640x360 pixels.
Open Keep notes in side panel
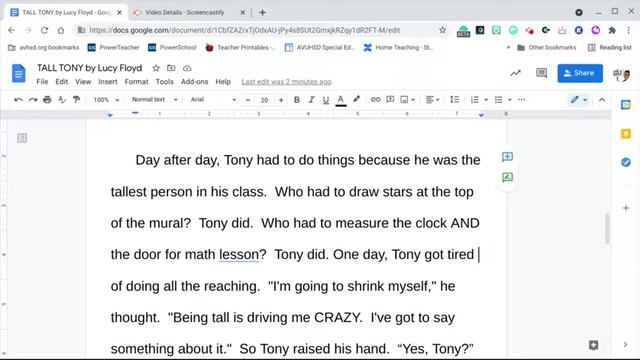tap(626, 133)
